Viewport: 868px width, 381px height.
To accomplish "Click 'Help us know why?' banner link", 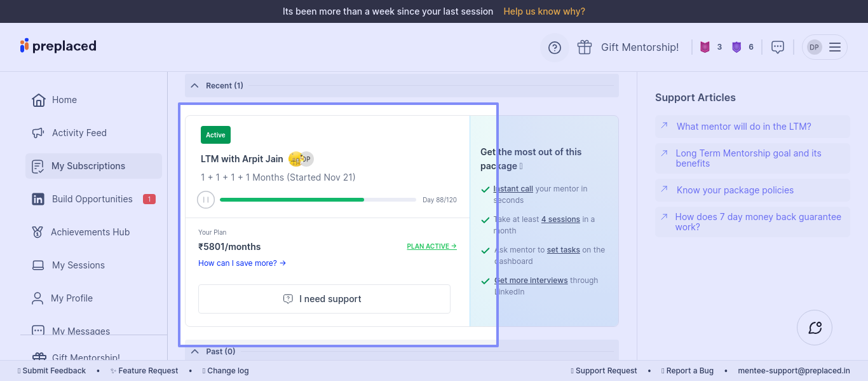I will click(x=544, y=11).
